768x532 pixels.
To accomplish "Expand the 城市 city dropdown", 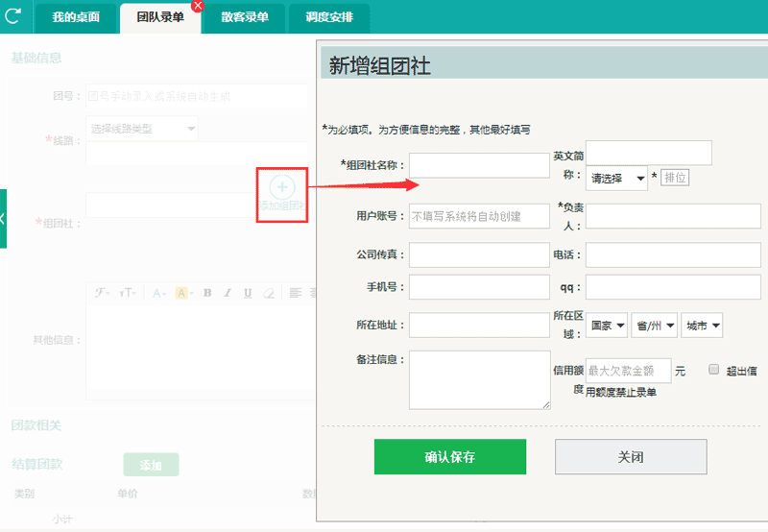I will click(702, 326).
